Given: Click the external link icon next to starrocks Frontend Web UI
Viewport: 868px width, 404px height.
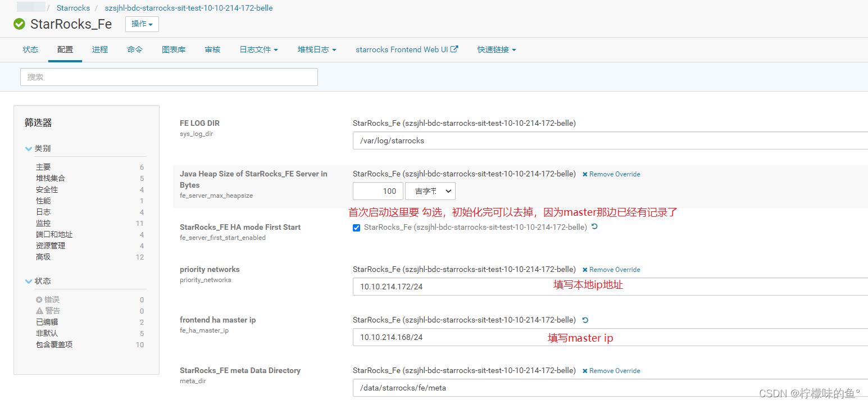Looking at the screenshot, I should pyautogui.click(x=455, y=49).
